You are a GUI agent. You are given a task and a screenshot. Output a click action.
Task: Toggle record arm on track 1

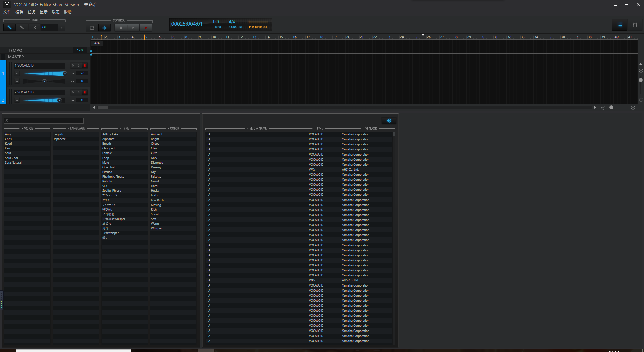coord(85,65)
